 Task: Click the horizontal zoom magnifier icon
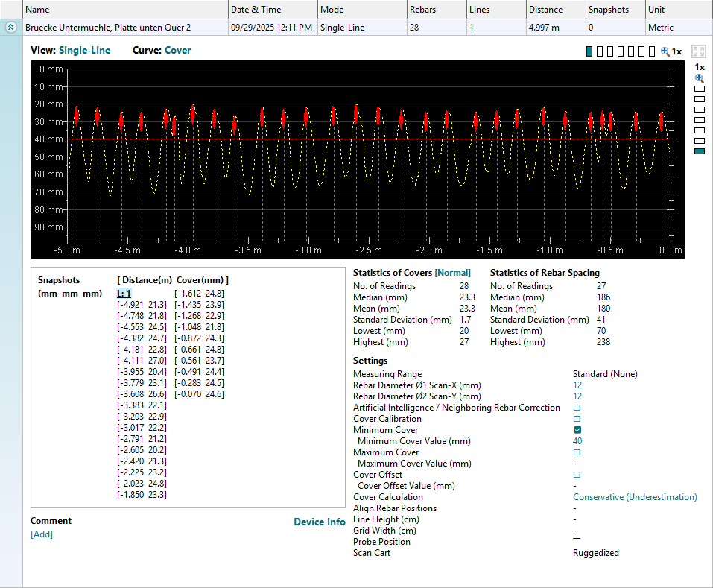pos(665,51)
